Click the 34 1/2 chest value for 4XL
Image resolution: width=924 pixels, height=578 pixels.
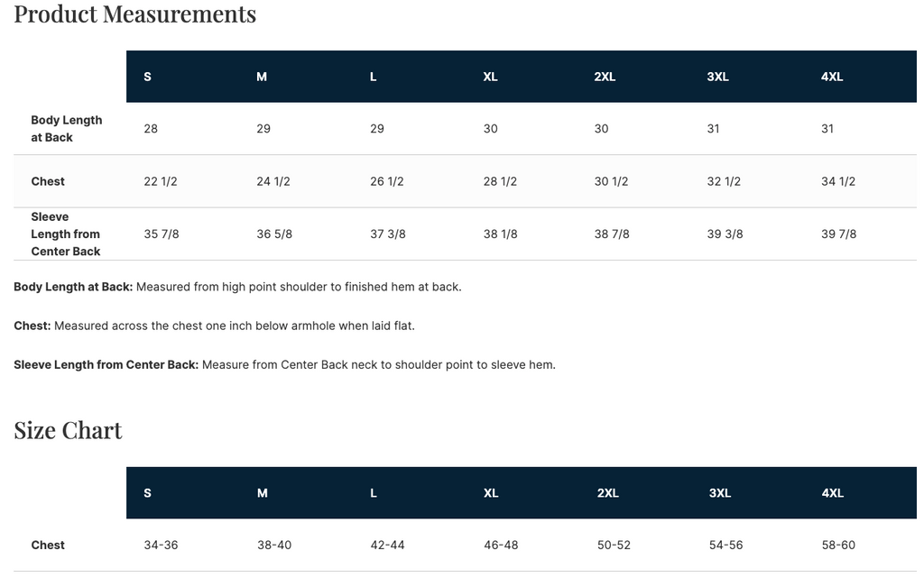838,181
